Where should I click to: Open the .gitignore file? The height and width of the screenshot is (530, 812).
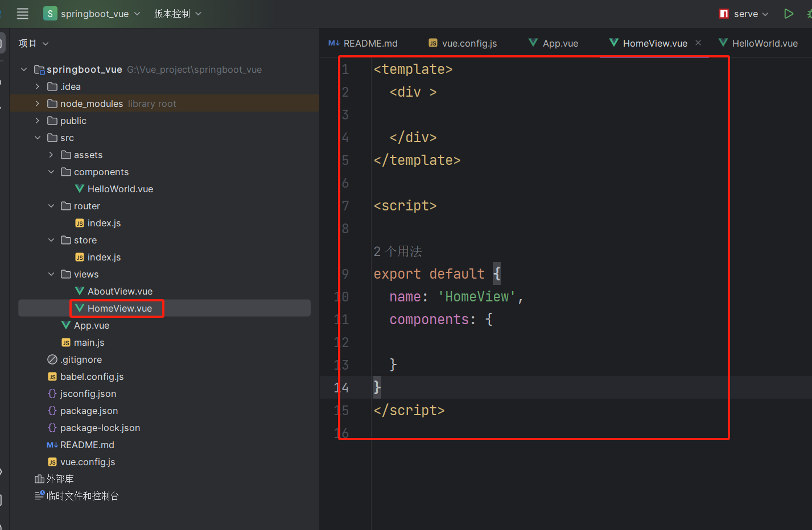[x=81, y=359]
